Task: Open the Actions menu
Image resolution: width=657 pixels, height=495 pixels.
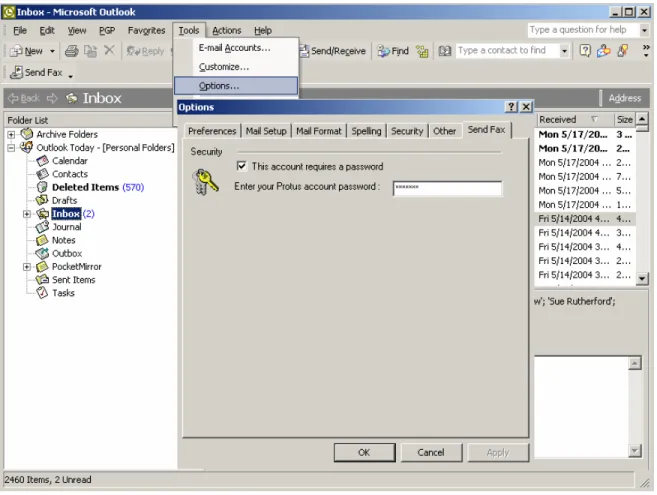Action: tap(227, 30)
